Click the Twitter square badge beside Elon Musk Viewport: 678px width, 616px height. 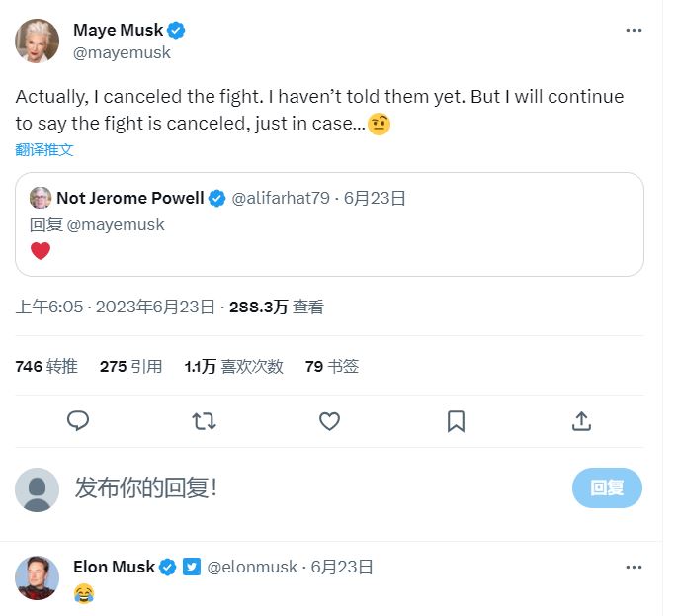tap(192, 568)
